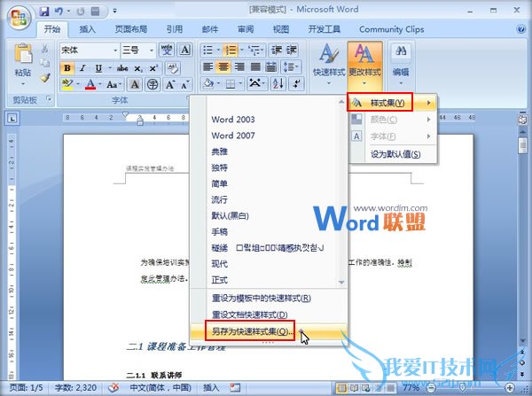
Task: Open Word help question mark
Action: click(x=520, y=29)
